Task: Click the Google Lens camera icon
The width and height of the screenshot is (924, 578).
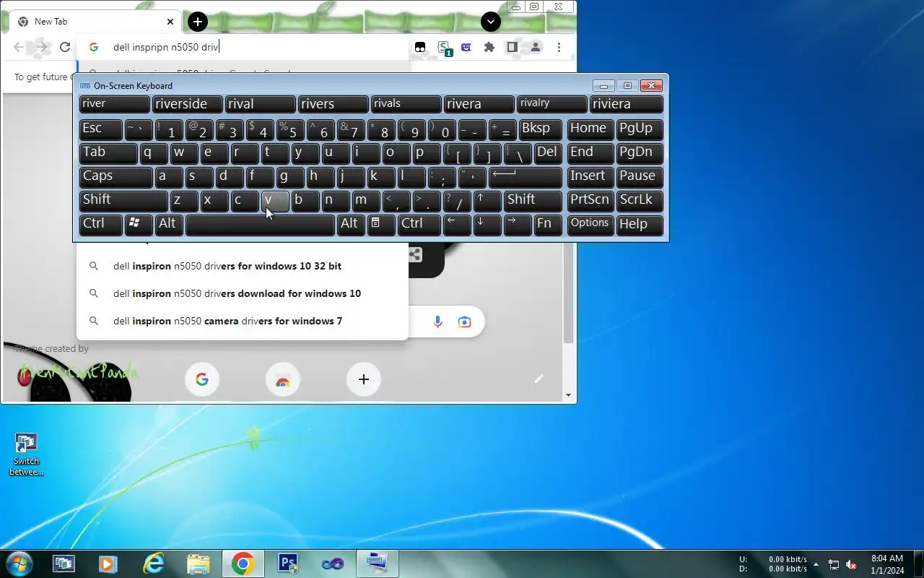Action: click(464, 322)
